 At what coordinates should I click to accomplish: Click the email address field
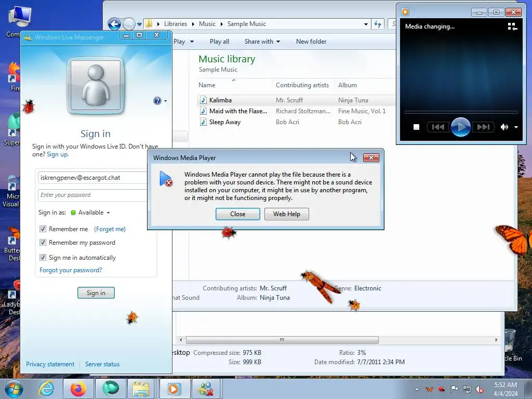click(93, 178)
